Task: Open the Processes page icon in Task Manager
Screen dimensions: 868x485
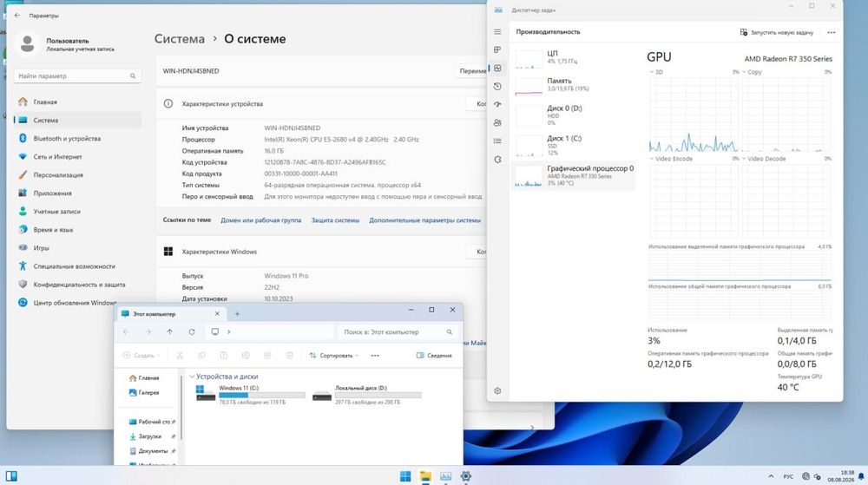Action: [497, 49]
